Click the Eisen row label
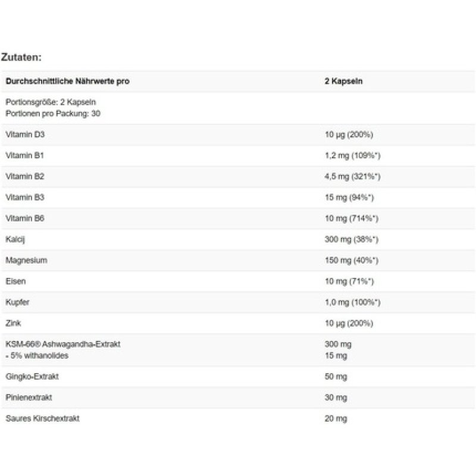Image resolution: width=476 pixels, height=476 pixels. (x=15, y=281)
